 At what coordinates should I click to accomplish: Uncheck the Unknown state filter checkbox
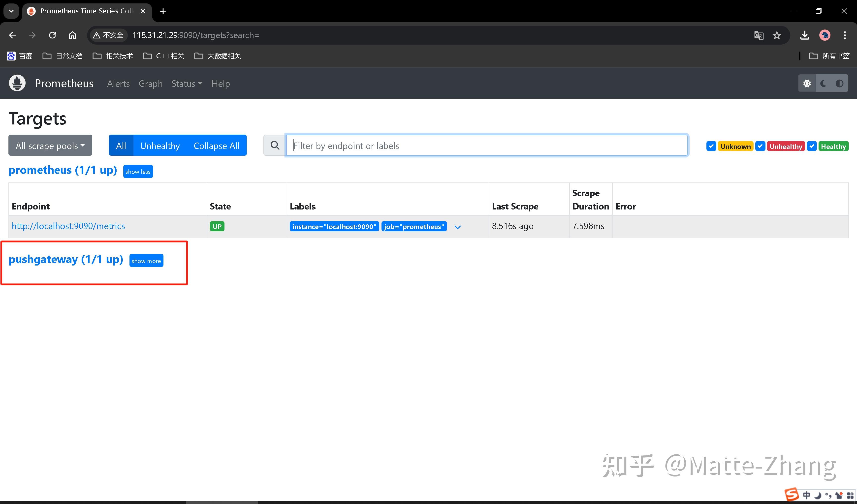click(x=711, y=146)
